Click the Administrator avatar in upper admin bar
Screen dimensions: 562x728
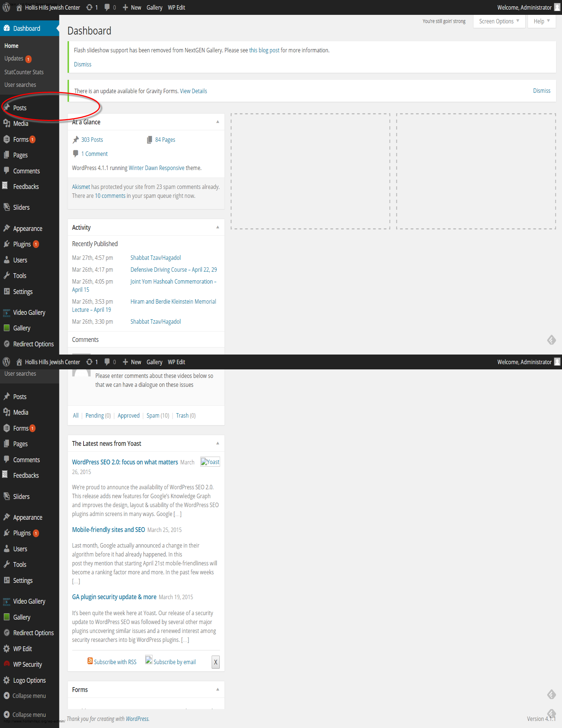click(557, 7)
